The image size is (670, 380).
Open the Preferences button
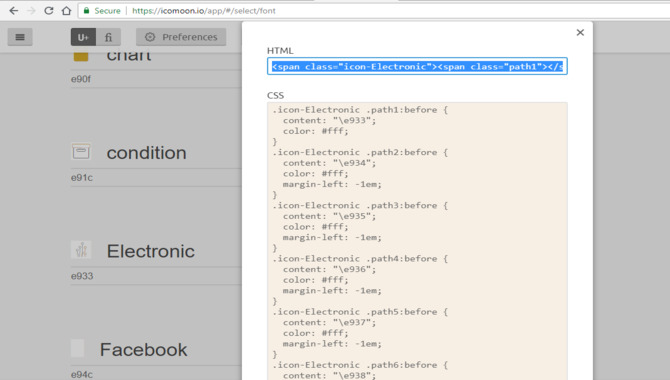pyautogui.click(x=181, y=37)
